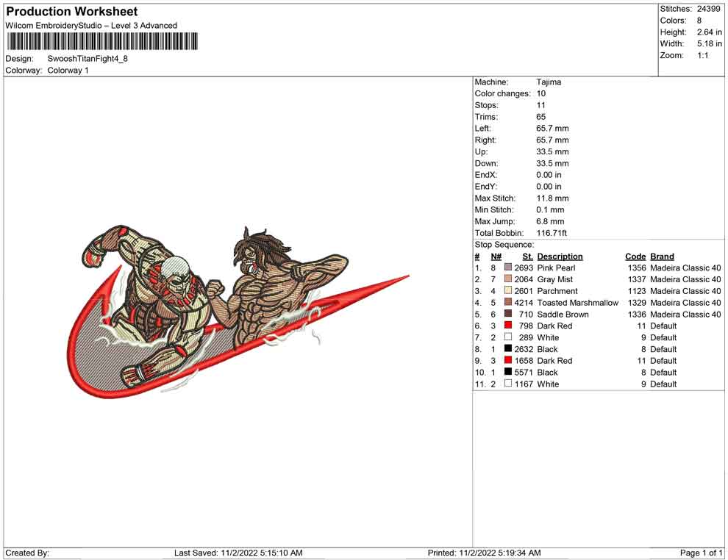
Task: Click the max jump value '6.8 mm'
Action: 550,221
